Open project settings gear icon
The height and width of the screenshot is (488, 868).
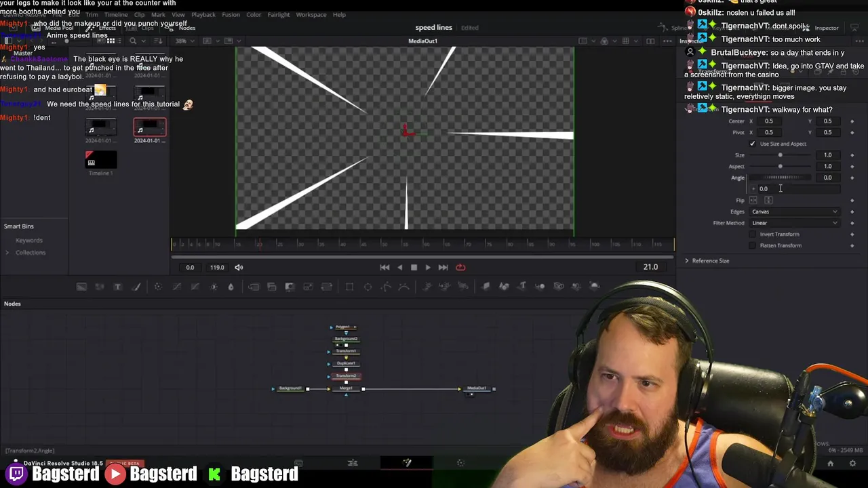[x=852, y=464]
